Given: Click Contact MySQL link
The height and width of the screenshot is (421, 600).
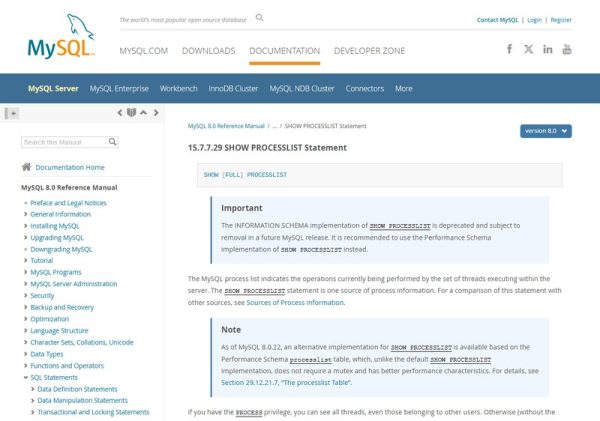Looking at the screenshot, I should tap(497, 20).
